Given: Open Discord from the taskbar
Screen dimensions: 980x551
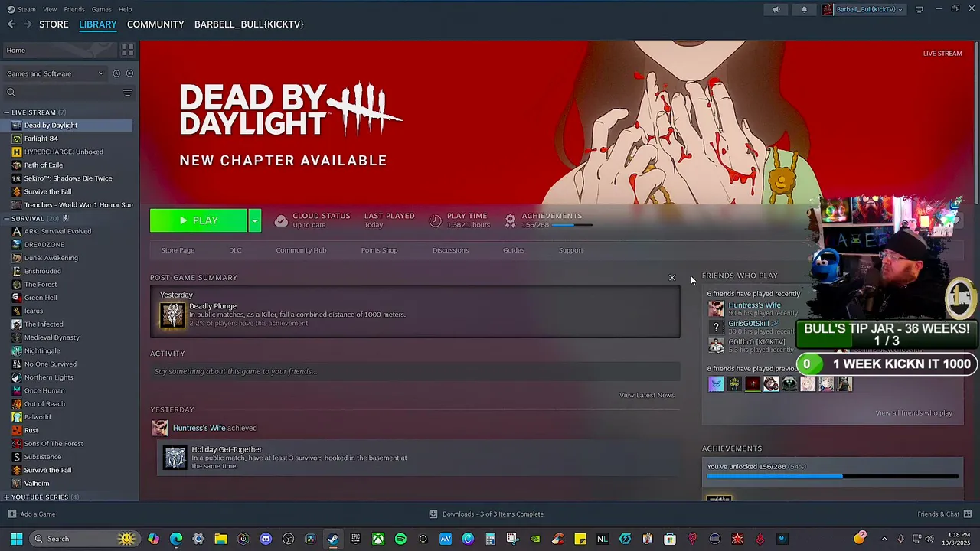Looking at the screenshot, I should pos(266,539).
